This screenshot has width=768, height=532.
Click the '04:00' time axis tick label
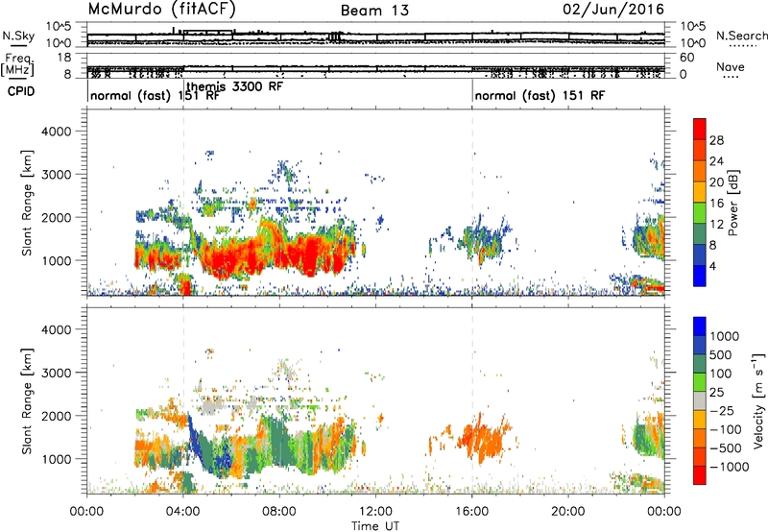183,512
